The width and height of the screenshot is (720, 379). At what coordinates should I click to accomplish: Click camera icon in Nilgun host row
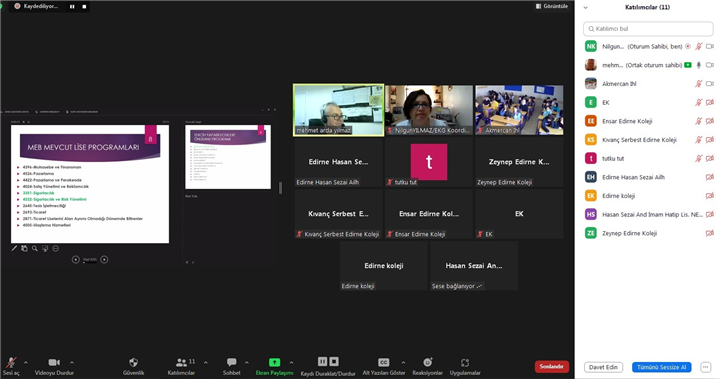[x=709, y=46]
